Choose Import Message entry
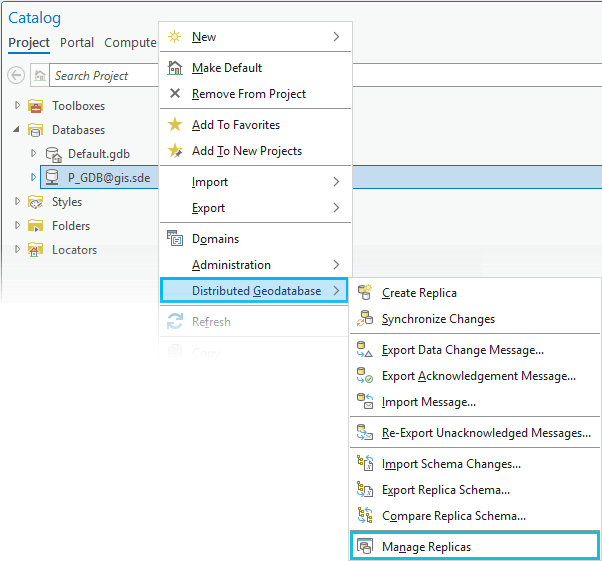Image resolution: width=602 pixels, height=561 pixels. [475, 402]
